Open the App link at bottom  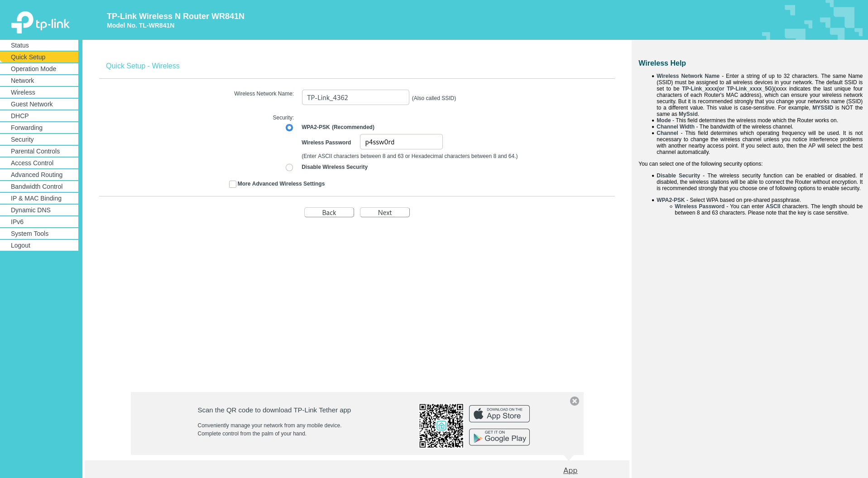coord(570,470)
